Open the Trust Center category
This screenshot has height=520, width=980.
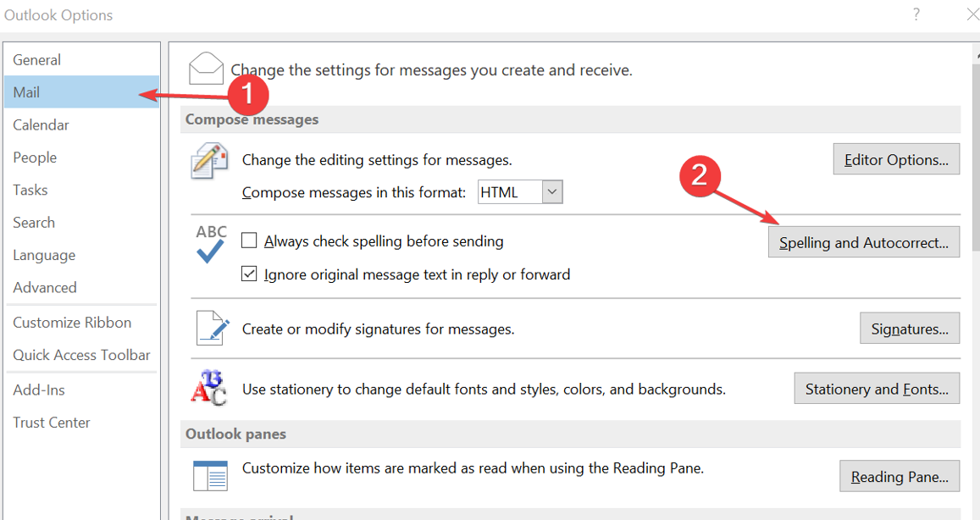[x=81, y=423]
